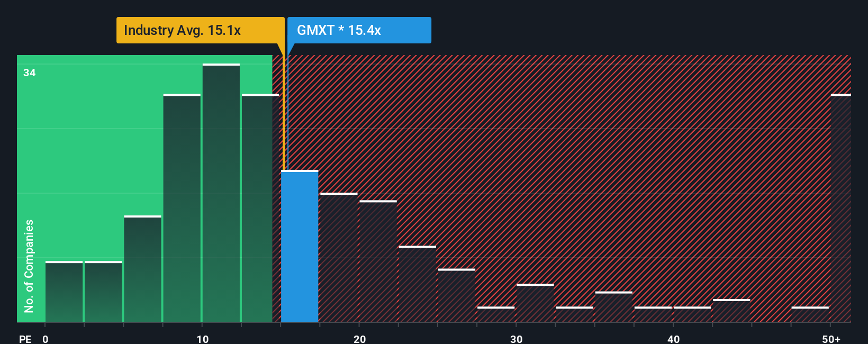Click the tallest bar near PE 10
Screen dimensions: 868x344
coord(221,193)
